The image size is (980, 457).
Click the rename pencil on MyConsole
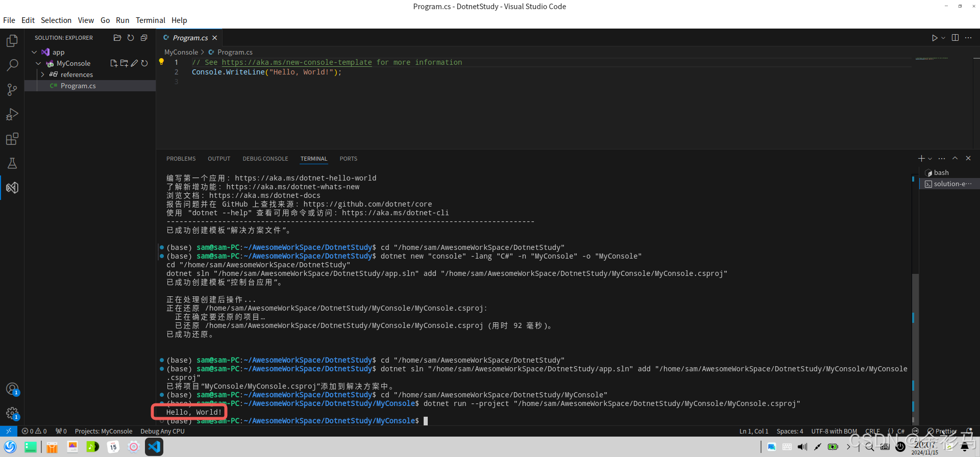point(134,63)
